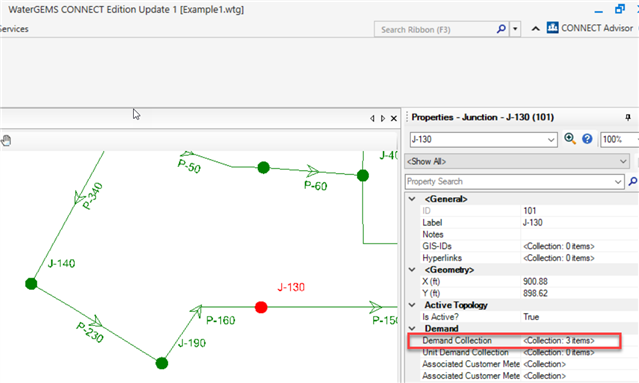The image size is (639, 383).
Task: Collapse the General property section
Action: point(412,199)
